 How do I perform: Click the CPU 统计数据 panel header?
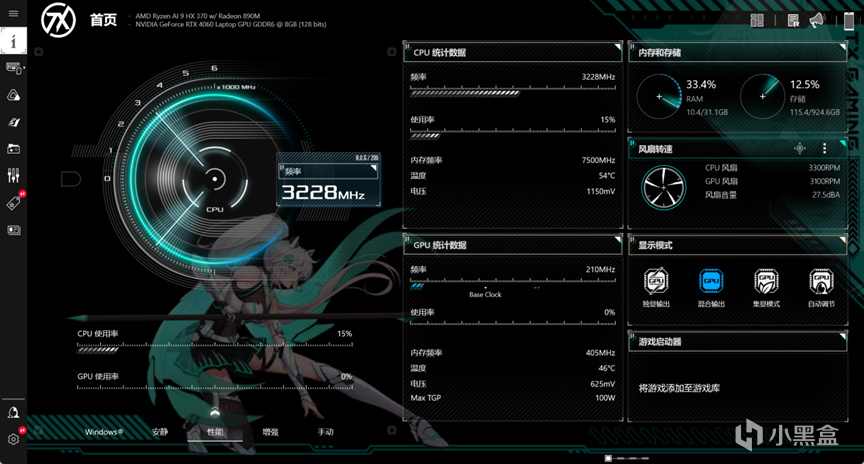513,52
